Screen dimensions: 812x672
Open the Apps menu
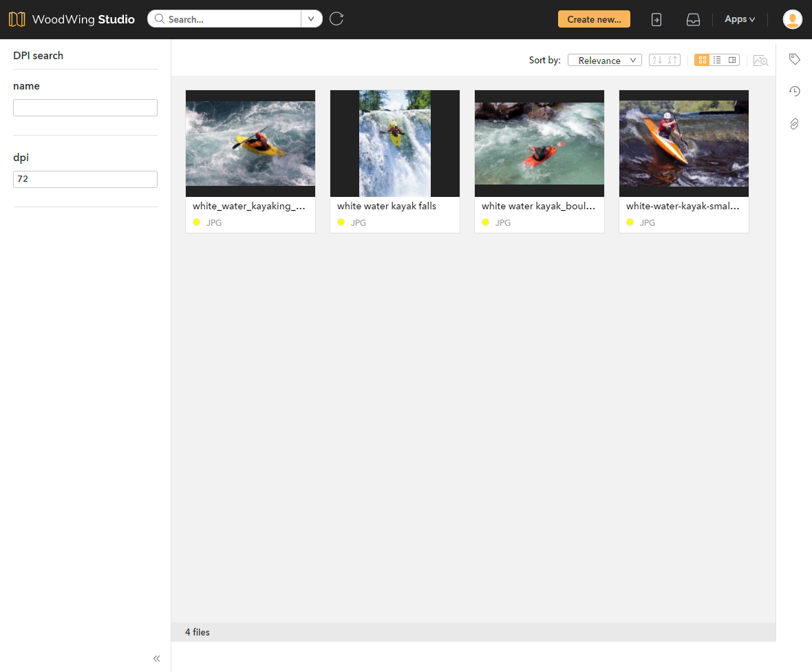tap(739, 19)
